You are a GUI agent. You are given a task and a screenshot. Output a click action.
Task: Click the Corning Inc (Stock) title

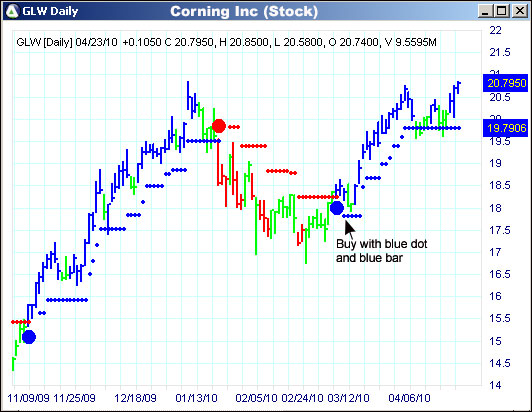tap(244, 12)
